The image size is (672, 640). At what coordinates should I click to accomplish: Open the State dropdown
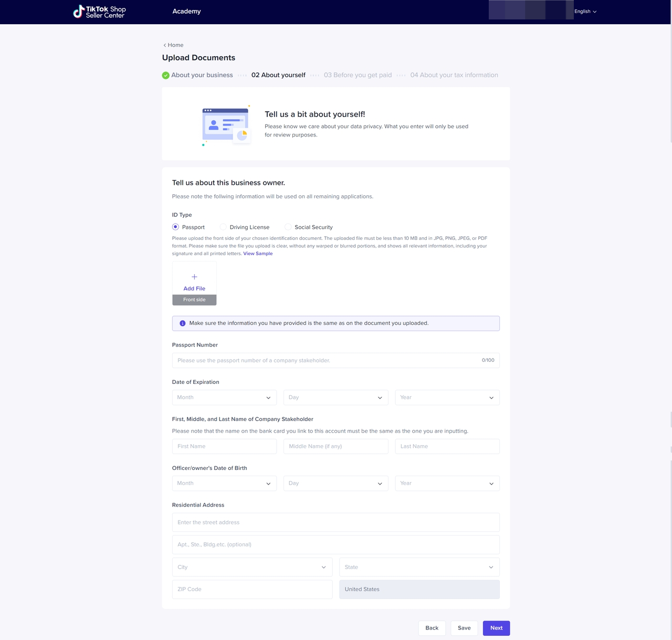[x=419, y=567]
